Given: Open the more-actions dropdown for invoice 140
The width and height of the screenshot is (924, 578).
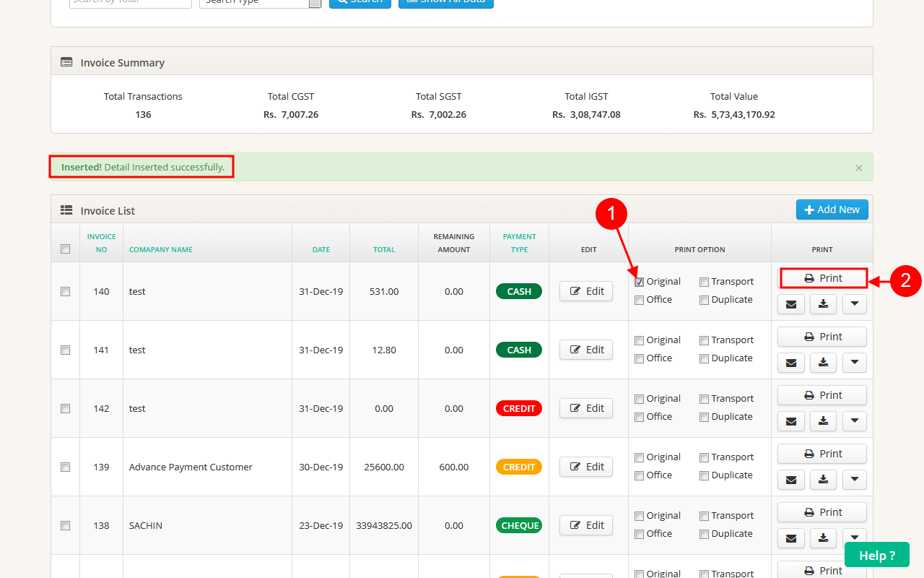Looking at the screenshot, I should tap(855, 304).
